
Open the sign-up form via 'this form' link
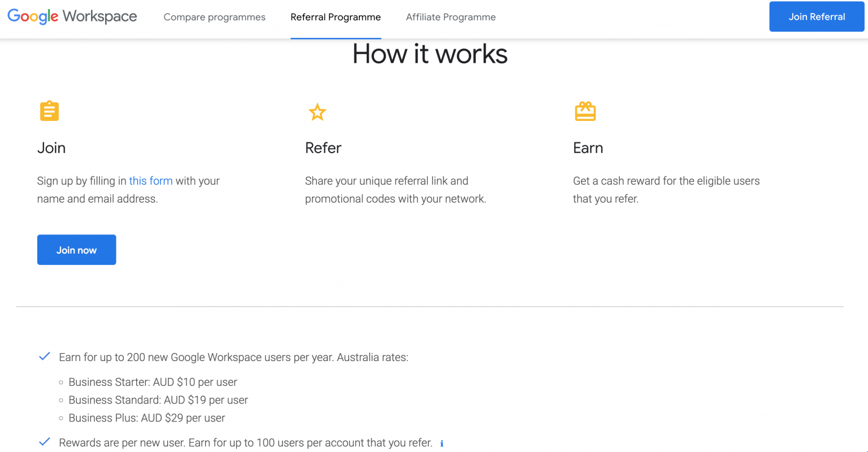tap(150, 180)
